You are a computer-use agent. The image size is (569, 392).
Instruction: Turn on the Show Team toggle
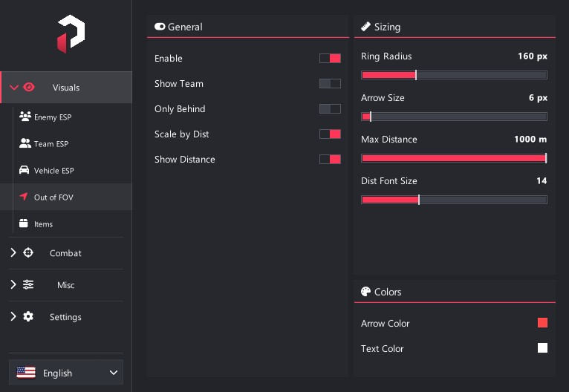coord(330,83)
